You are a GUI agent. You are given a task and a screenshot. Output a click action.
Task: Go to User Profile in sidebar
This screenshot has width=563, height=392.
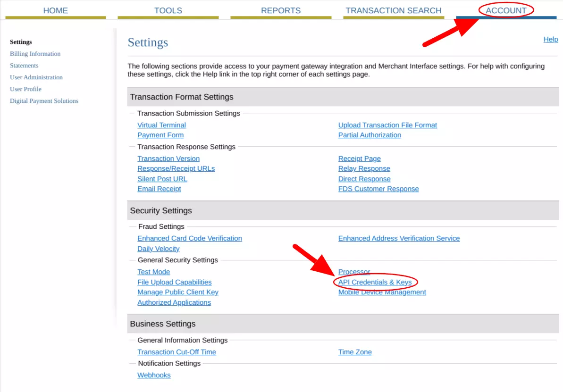pos(25,89)
